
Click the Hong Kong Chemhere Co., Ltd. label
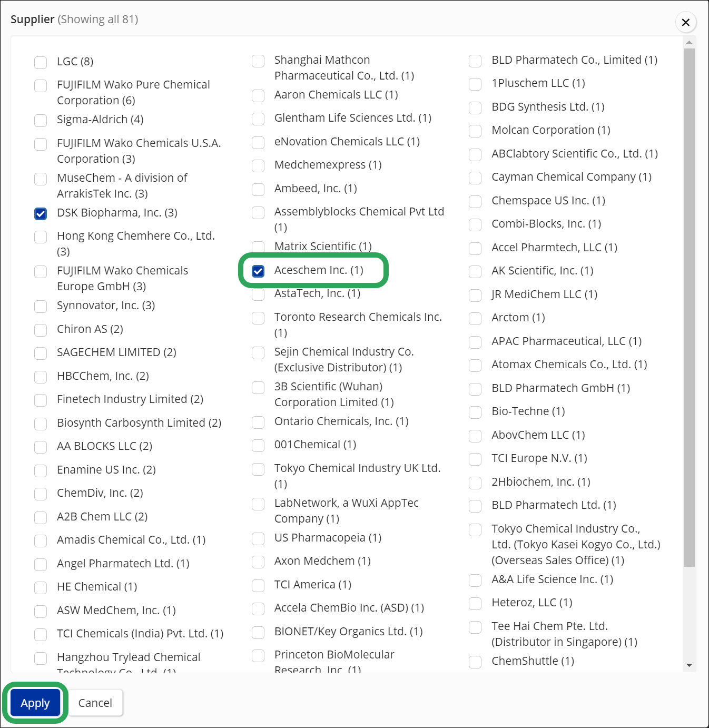click(136, 243)
